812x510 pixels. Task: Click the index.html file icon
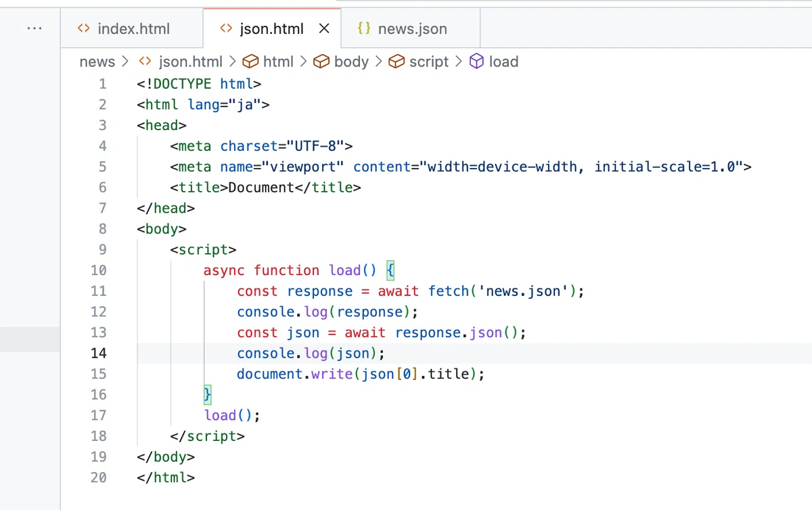pyautogui.click(x=83, y=28)
